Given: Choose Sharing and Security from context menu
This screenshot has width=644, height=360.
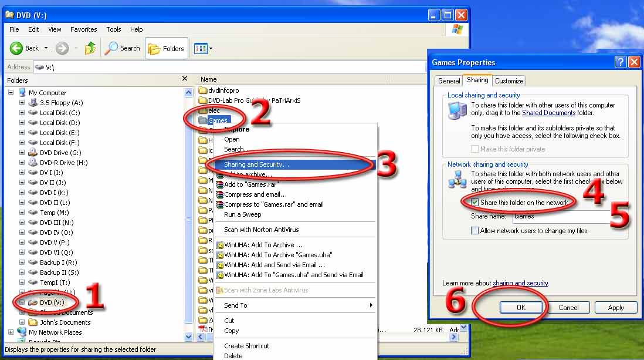Looking at the screenshot, I should [256, 164].
